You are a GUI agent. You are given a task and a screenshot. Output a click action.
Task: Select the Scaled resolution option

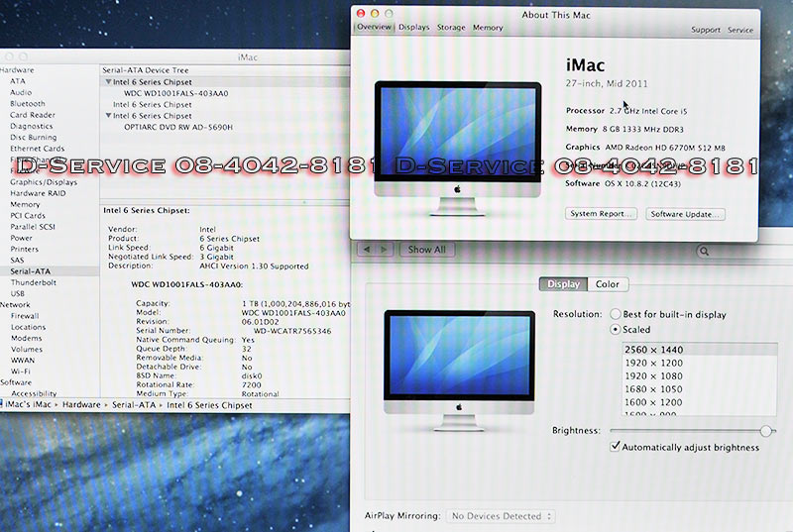[x=615, y=330]
